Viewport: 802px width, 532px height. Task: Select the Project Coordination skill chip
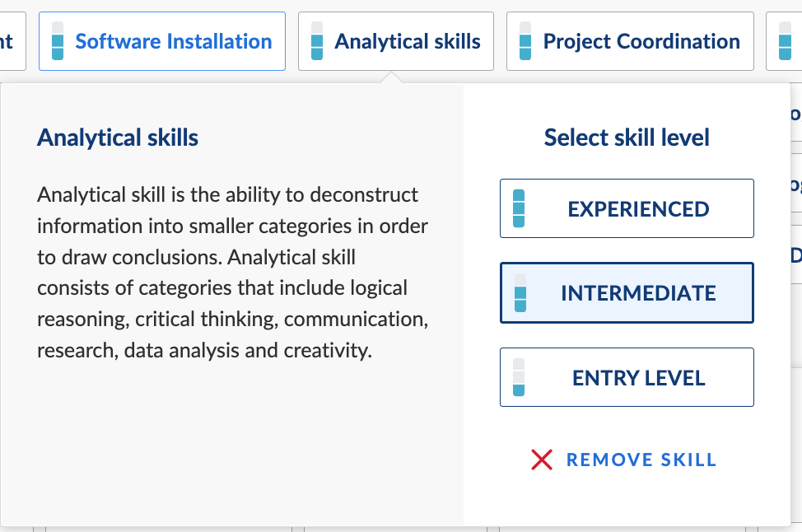pyautogui.click(x=630, y=41)
